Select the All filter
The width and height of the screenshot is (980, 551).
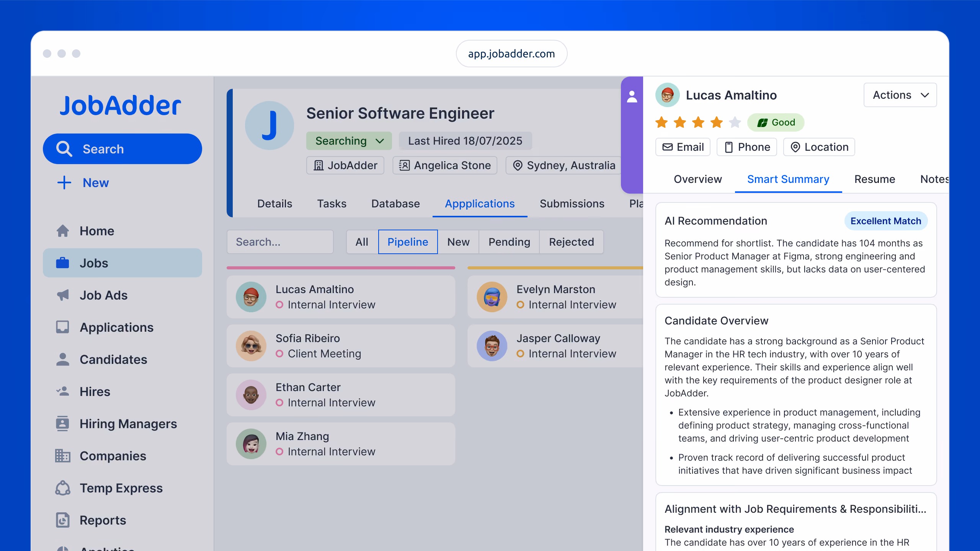pyautogui.click(x=362, y=242)
